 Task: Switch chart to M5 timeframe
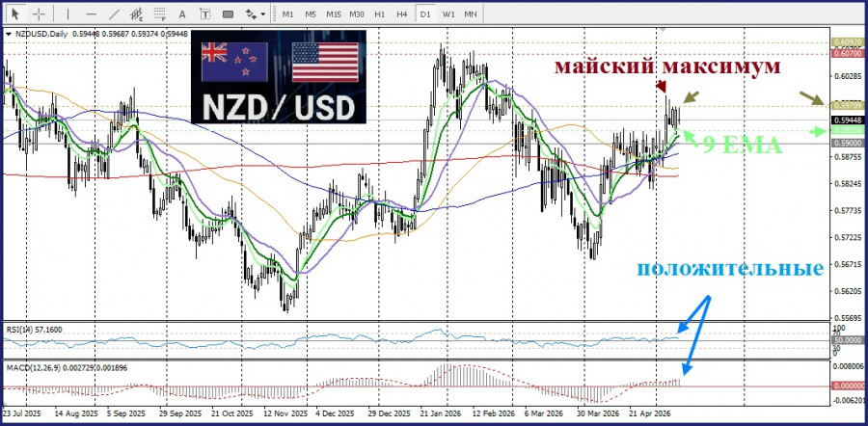[x=311, y=13]
